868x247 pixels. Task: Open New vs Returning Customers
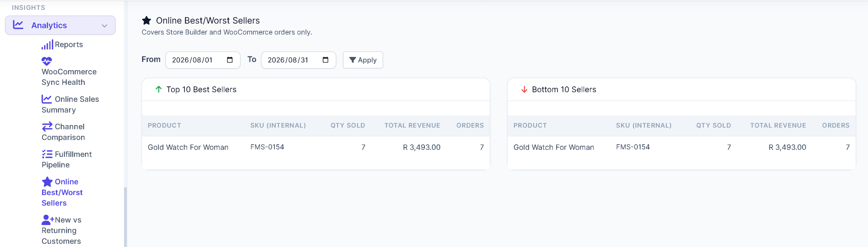pyautogui.click(x=61, y=230)
